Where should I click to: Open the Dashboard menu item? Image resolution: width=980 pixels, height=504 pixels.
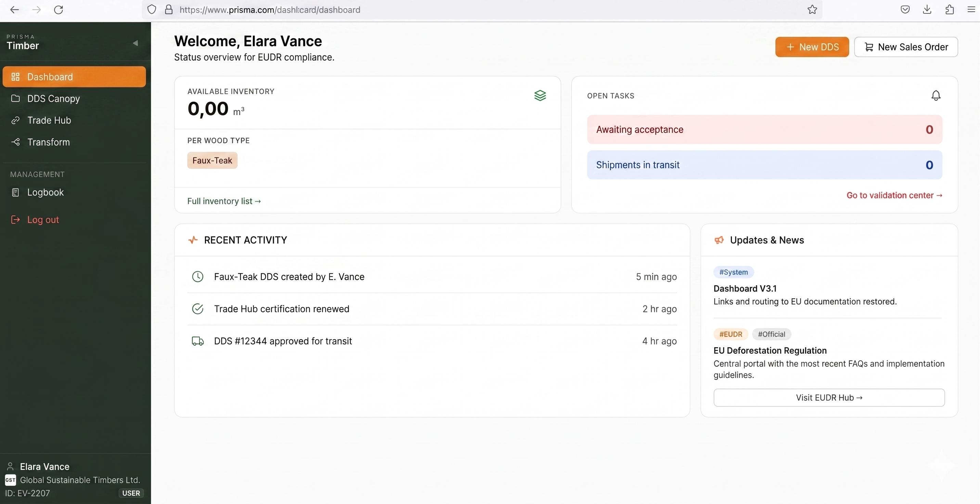click(74, 77)
